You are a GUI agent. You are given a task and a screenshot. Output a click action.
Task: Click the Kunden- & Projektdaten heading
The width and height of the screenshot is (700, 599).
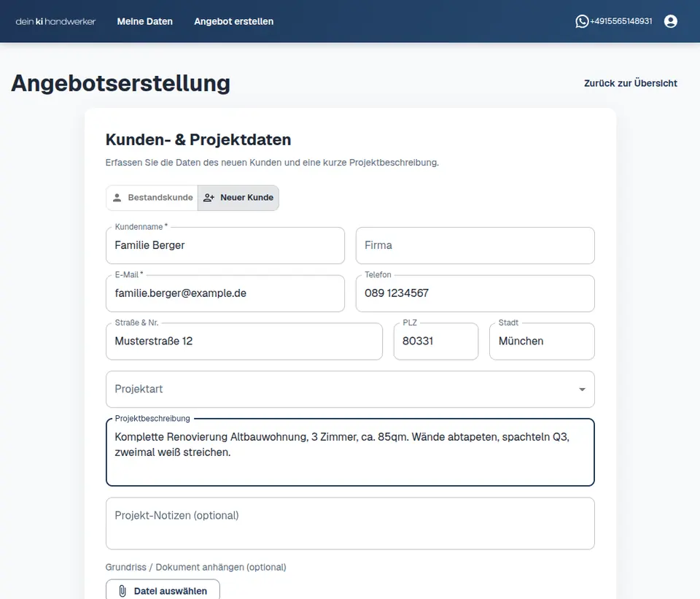click(x=198, y=140)
